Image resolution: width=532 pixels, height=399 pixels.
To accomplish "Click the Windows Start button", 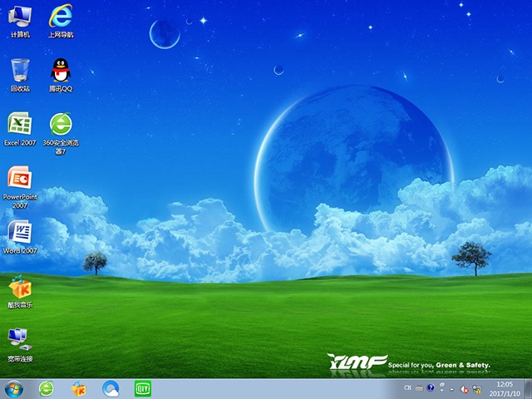I will pos(14,388).
